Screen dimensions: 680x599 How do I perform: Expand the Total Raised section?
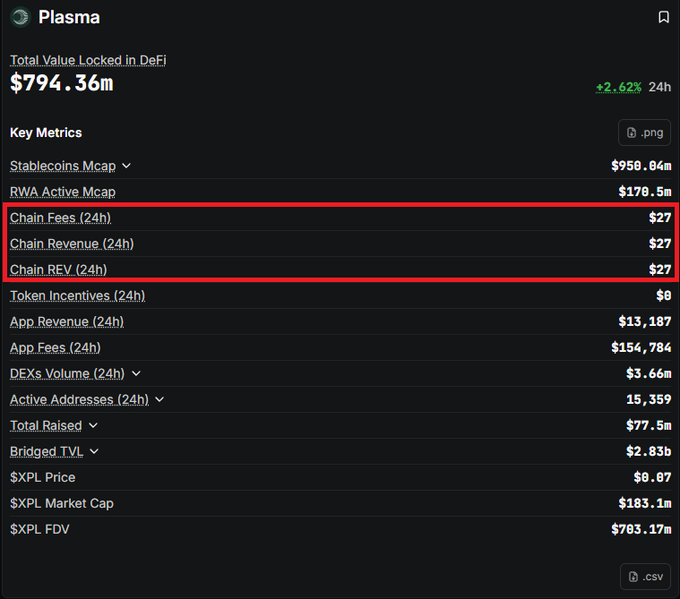(93, 426)
